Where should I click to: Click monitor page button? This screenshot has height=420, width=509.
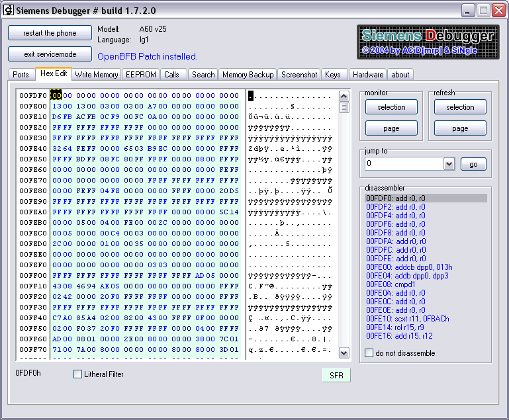[391, 128]
